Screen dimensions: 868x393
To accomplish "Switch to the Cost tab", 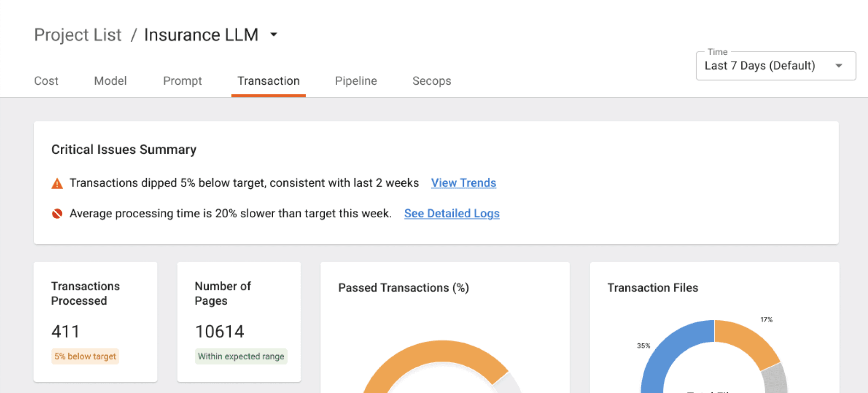I will click(46, 81).
